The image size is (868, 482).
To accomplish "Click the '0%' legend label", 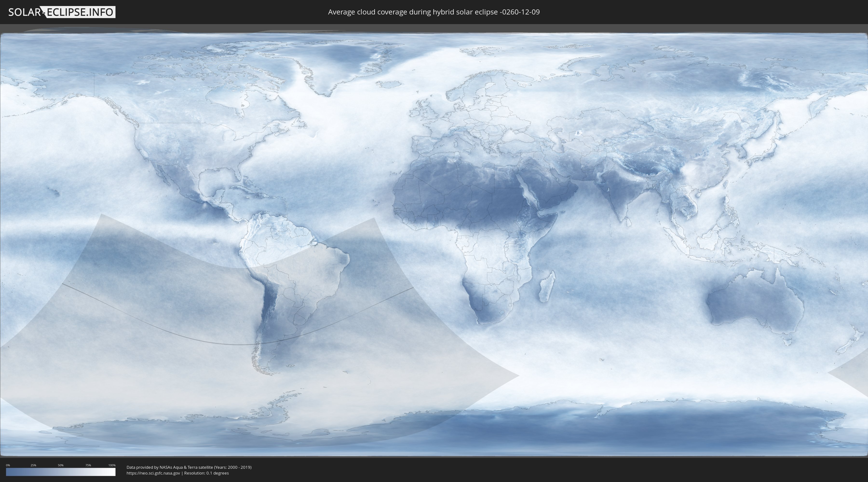I will pyautogui.click(x=8, y=465).
